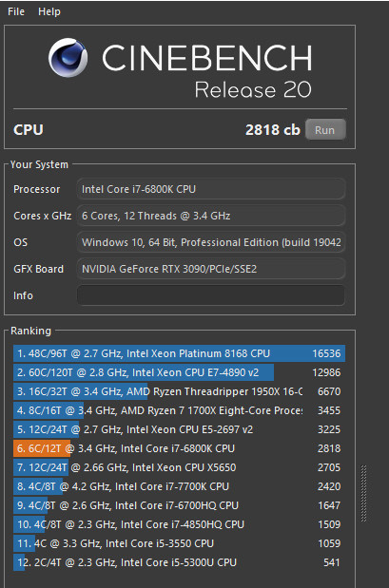Viewport: 389px width, 588px height.
Task: Open the Help menu
Action: pos(49,11)
